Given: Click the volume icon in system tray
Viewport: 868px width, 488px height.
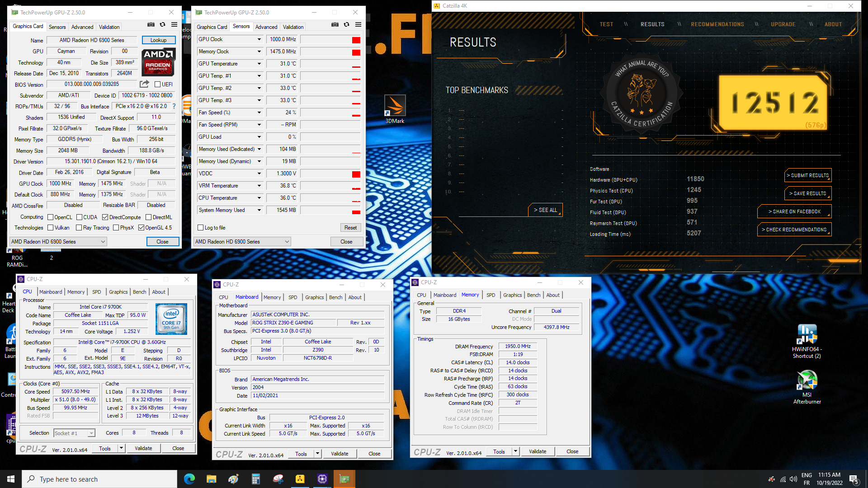Looking at the screenshot, I should (793, 479).
